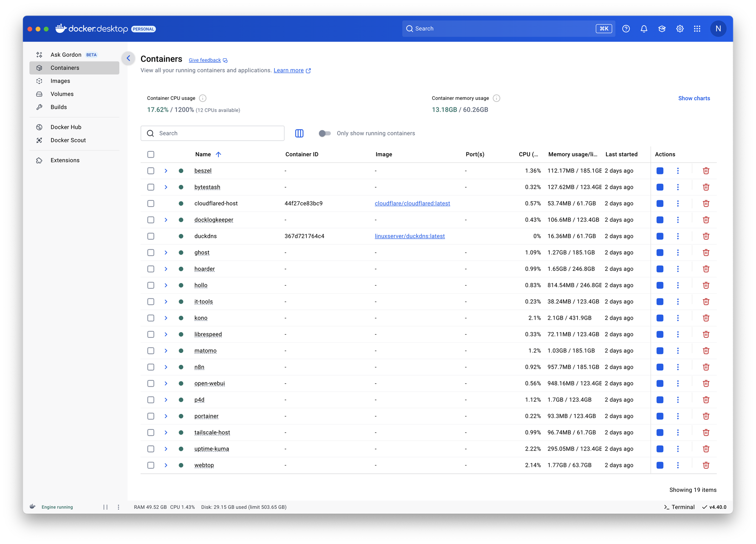This screenshot has width=756, height=544.
Task: Check the hollo row checkbox
Action: 151,285
